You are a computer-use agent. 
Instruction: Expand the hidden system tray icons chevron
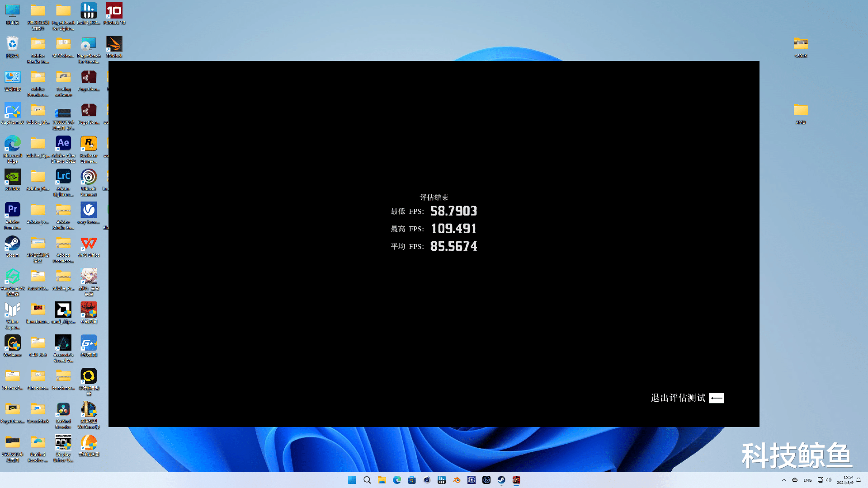pos(784,480)
